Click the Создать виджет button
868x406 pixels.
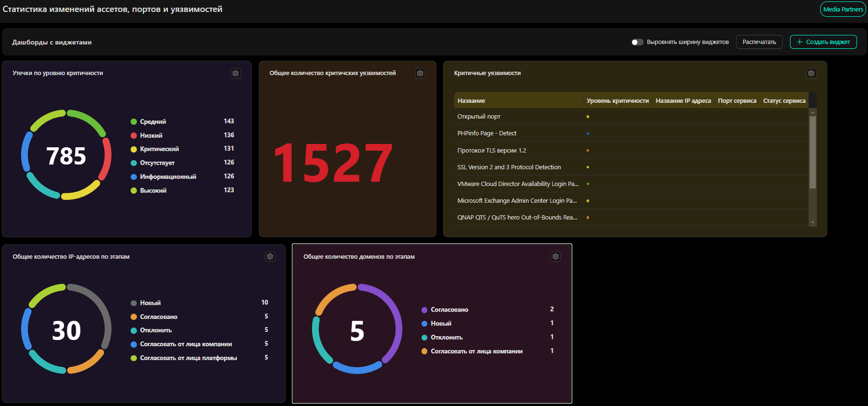[x=823, y=42]
